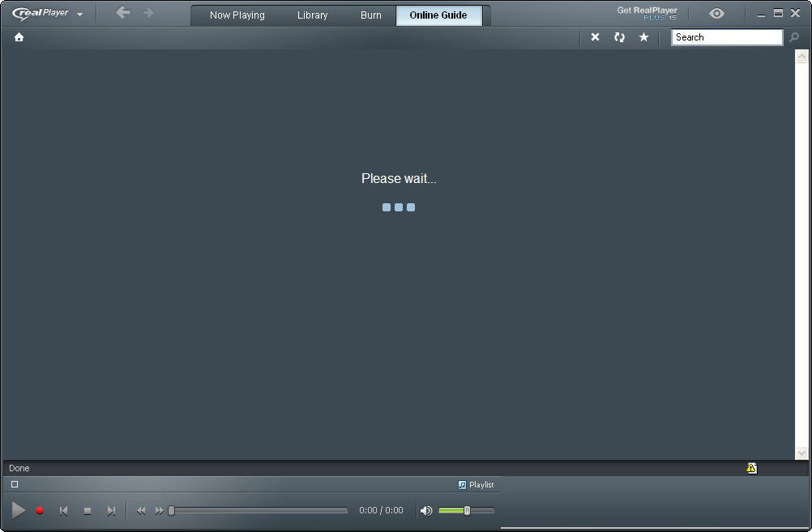The image size is (812, 532).
Task: Click the scrollbar down arrow
Action: click(x=801, y=453)
